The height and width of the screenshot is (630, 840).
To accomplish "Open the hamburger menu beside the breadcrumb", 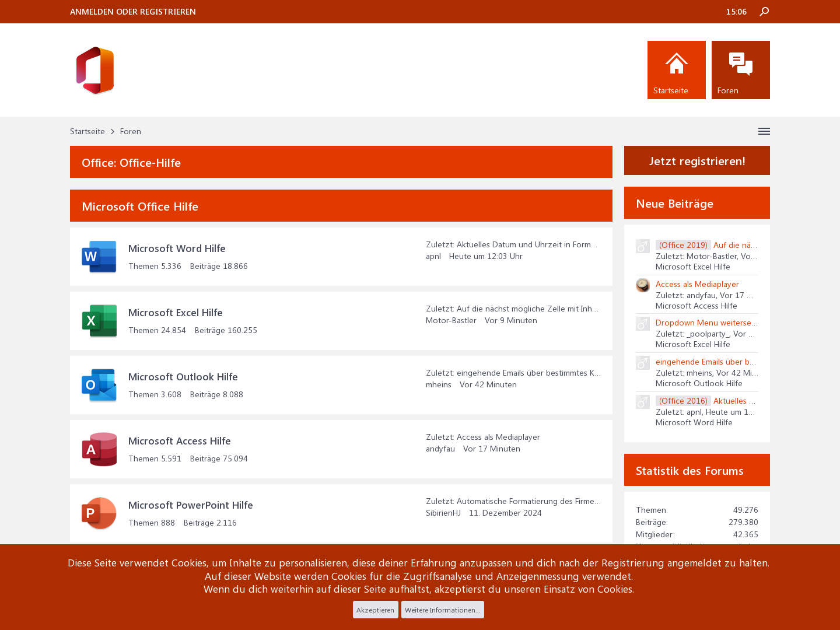I will (764, 131).
